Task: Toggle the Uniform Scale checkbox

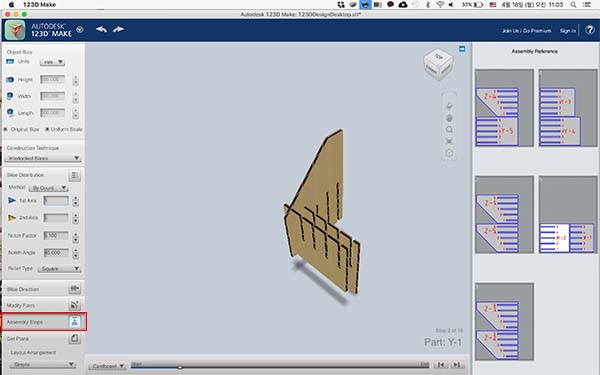Action: click(x=47, y=129)
